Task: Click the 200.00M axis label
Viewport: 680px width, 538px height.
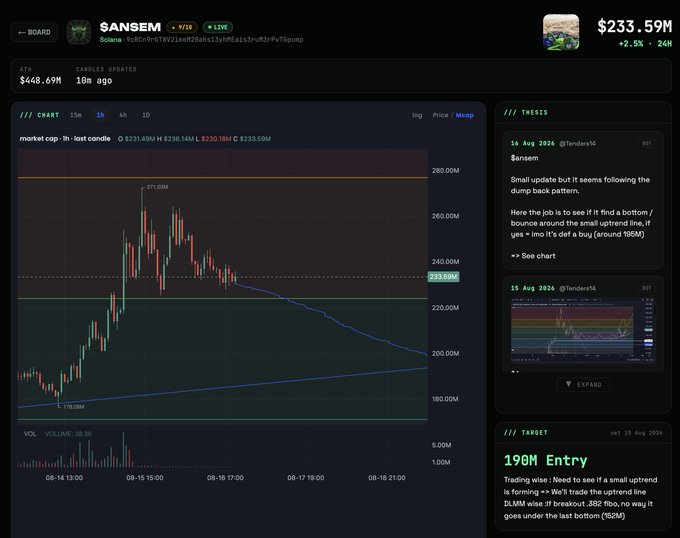Action: pos(445,353)
